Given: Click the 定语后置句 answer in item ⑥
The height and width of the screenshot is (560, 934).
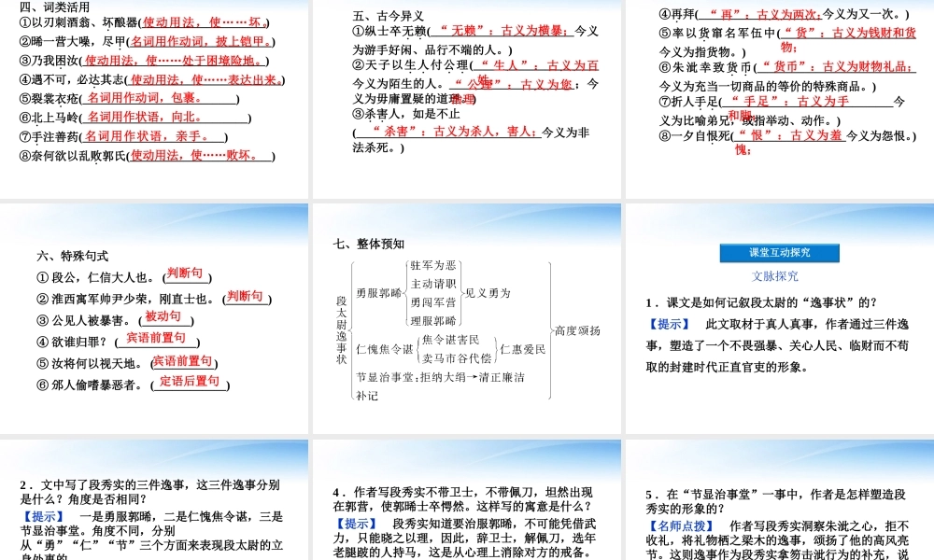Looking at the screenshot, I should [x=190, y=381].
